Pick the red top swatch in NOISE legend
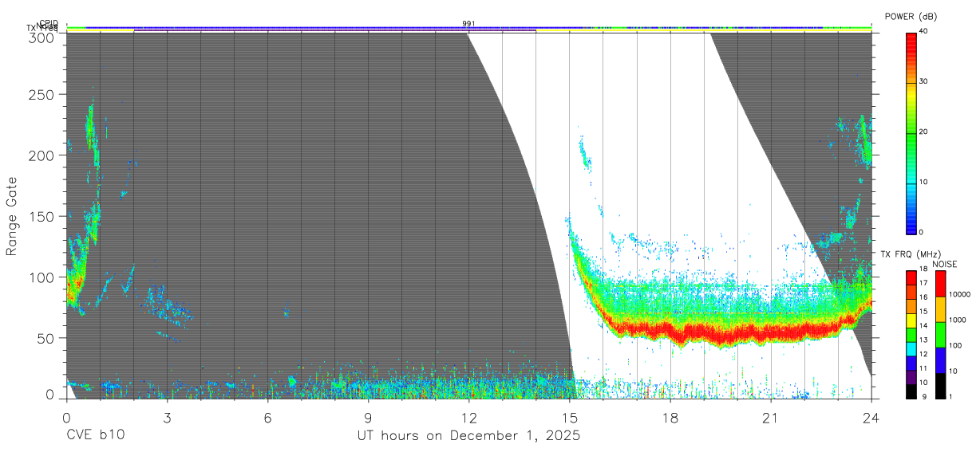 940,284
